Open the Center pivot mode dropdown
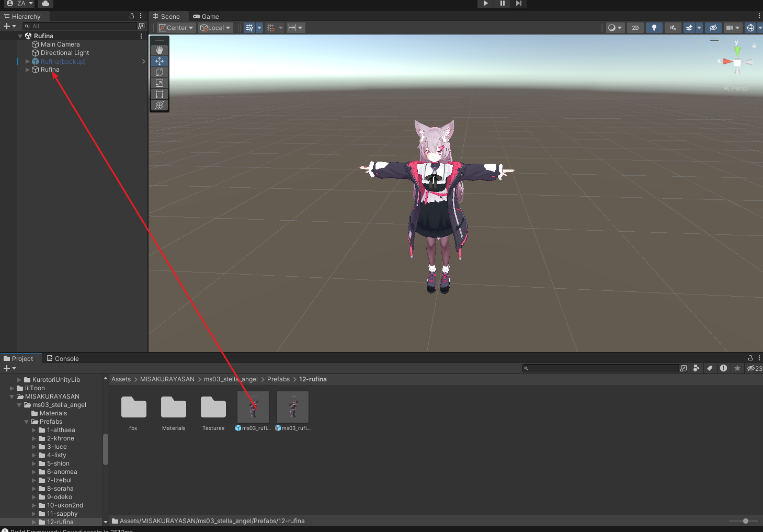The height and width of the screenshot is (532, 763). pyautogui.click(x=176, y=28)
